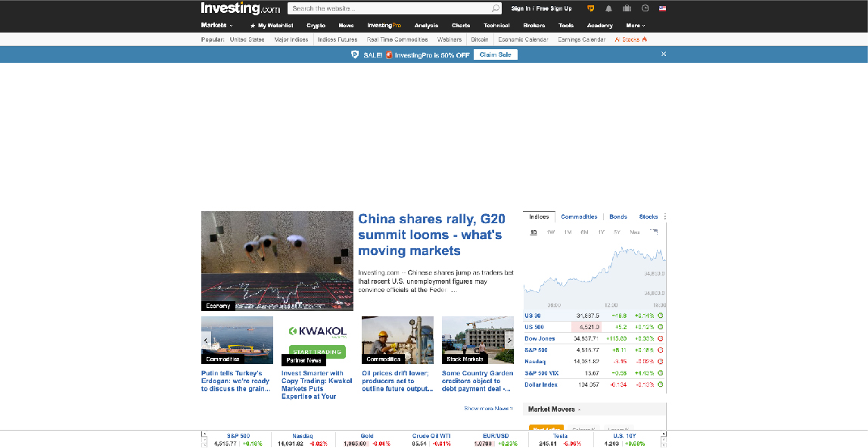Open the Bonds tab
The image size is (868, 448).
(x=618, y=216)
